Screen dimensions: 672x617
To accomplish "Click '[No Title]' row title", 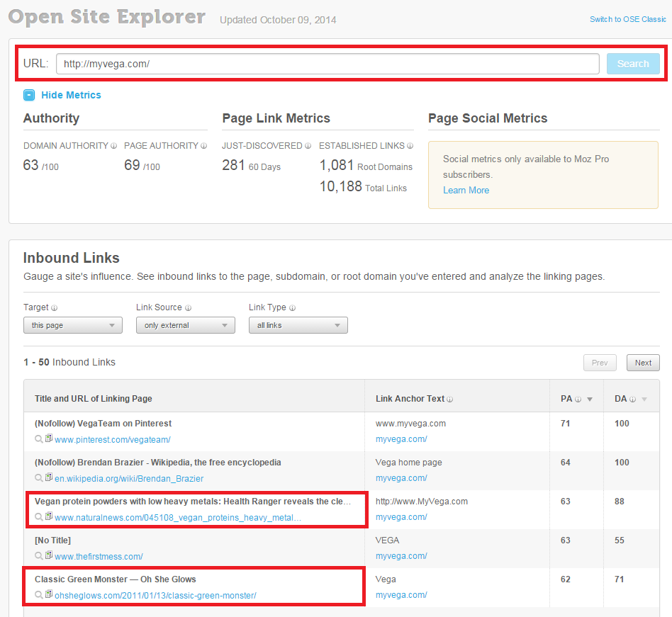I will tap(52, 540).
